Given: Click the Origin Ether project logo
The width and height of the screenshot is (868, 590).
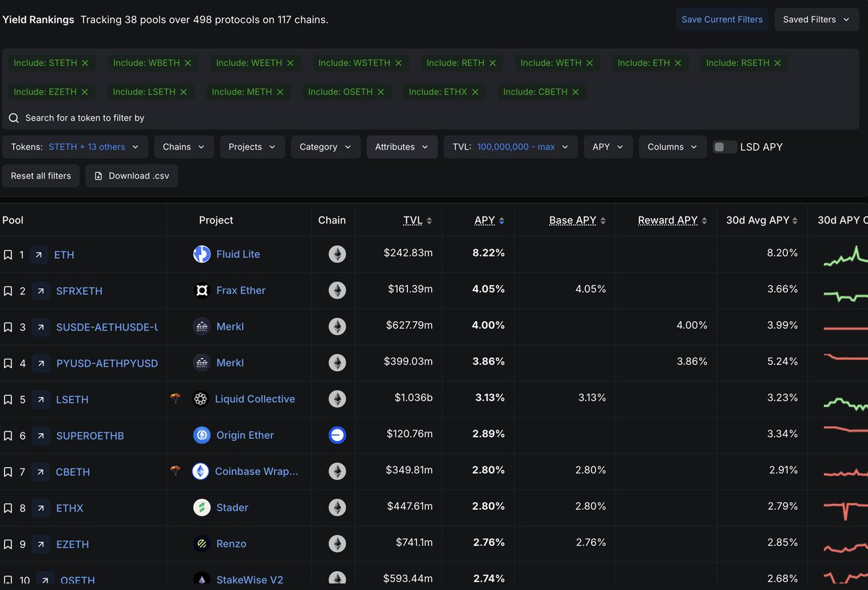Looking at the screenshot, I should (x=202, y=435).
